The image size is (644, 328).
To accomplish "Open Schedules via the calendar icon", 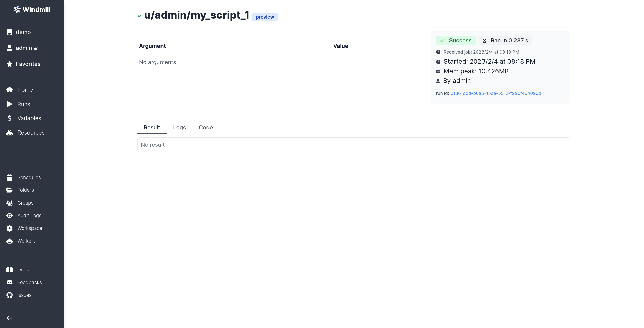I will 10,177.
